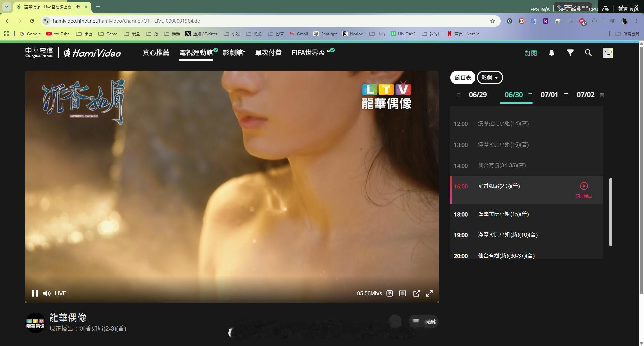Open the apps grid in bookmarks bar
The image size is (644, 346).
(7, 34)
